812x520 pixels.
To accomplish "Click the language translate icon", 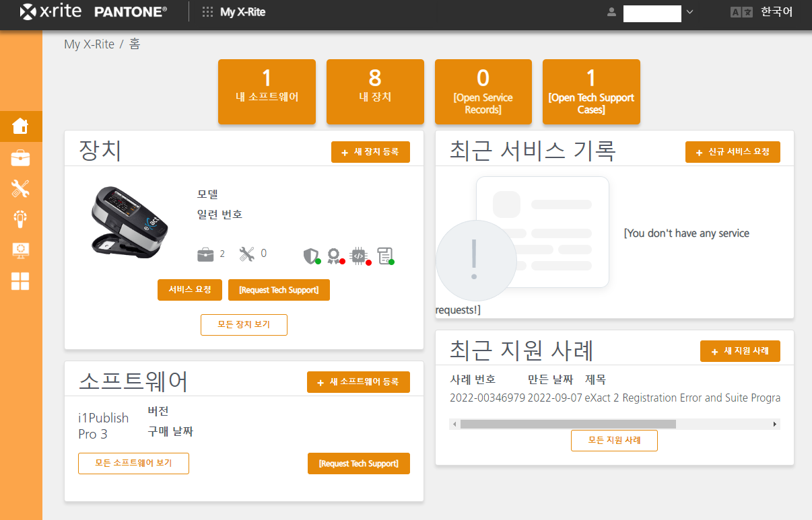I will (x=741, y=12).
